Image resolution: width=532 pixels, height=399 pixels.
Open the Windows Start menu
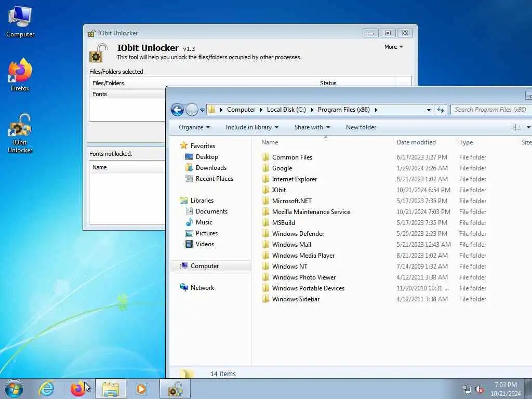[x=14, y=389]
